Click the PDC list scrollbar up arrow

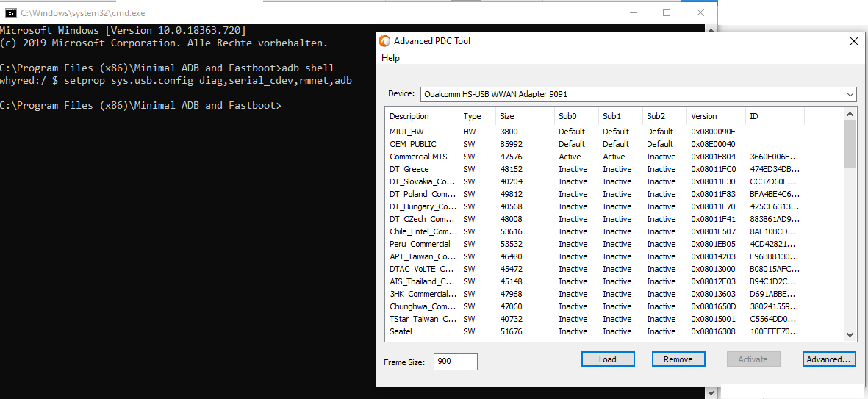851,113
